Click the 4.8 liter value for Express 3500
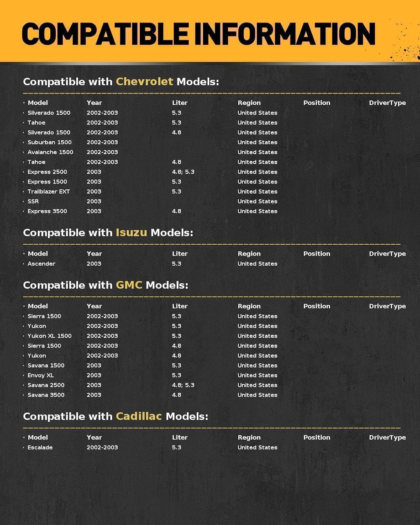This screenshot has height=525, width=420. point(176,211)
